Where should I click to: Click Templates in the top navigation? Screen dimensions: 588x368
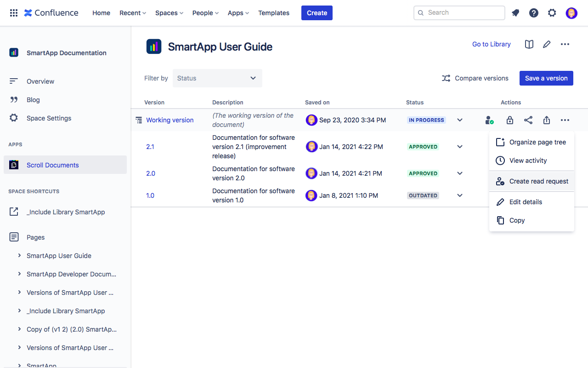pyautogui.click(x=273, y=13)
